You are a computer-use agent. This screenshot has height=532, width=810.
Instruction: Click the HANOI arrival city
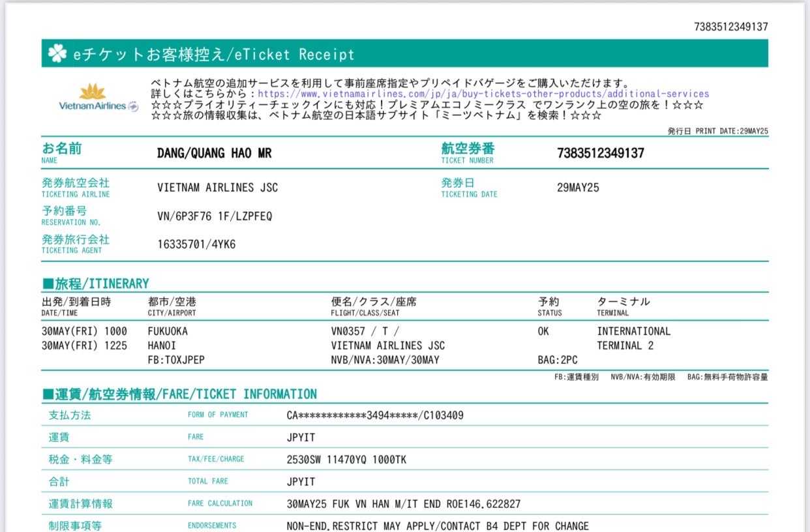pyautogui.click(x=162, y=346)
